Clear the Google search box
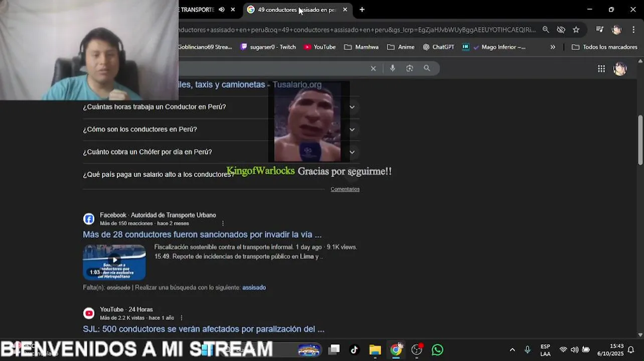The width and height of the screenshot is (644, 361). [373, 69]
